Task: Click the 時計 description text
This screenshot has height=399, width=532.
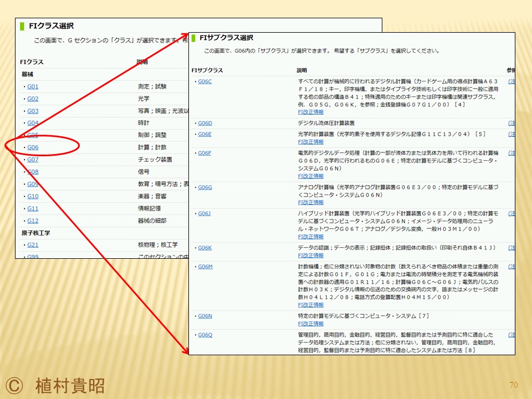Action: tap(144, 123)
